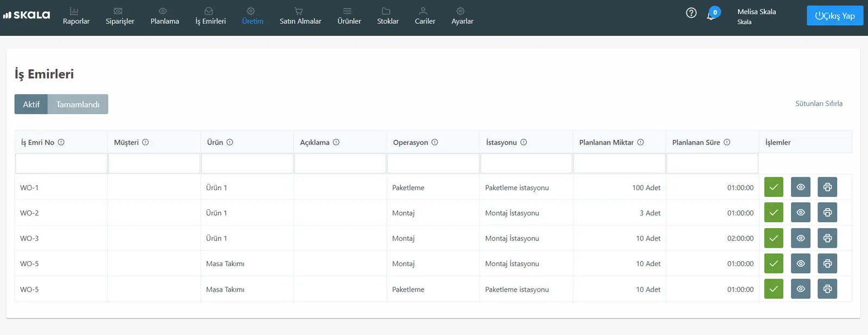Switch to the Tamamlandı tab
The width and height of the screenshot is (868, 335).
(x=78, y=104)
